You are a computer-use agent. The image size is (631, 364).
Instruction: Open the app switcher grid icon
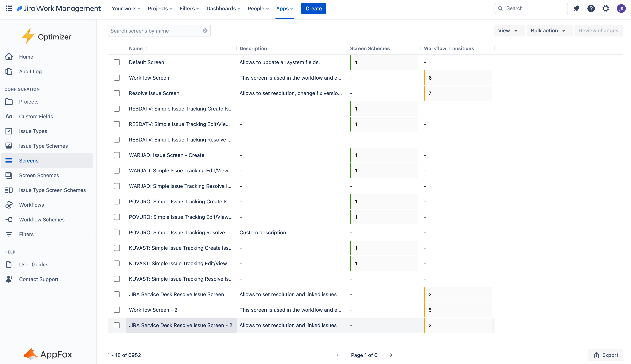point(9,9)
